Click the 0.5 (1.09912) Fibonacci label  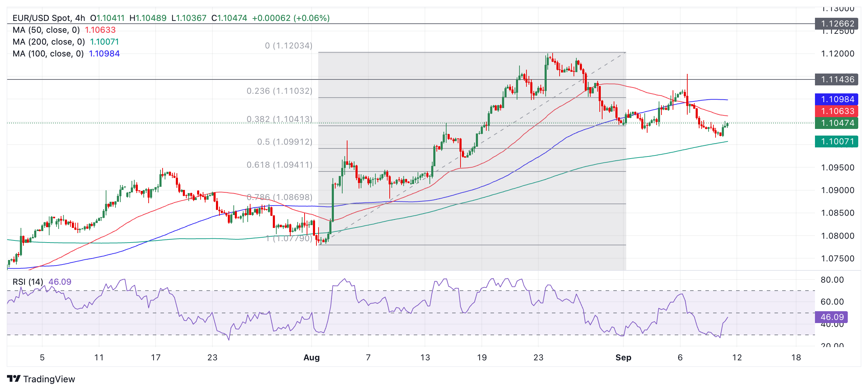tap(285, 142)
